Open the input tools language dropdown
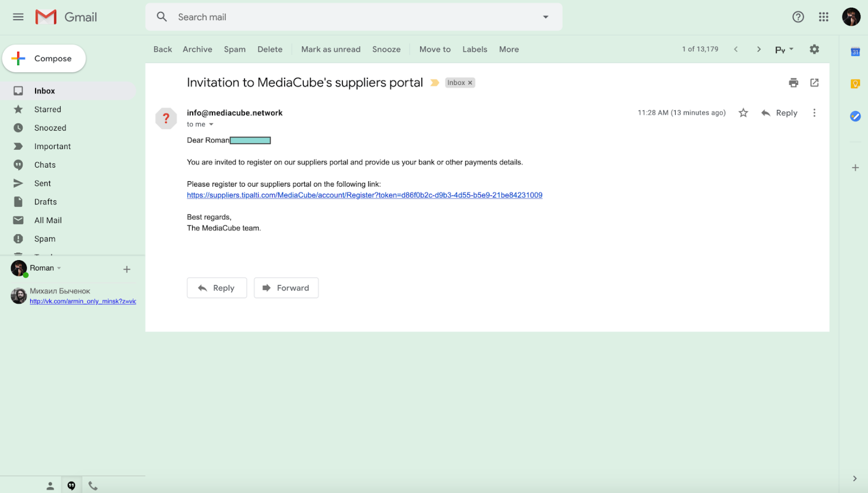 coord(784,49)
